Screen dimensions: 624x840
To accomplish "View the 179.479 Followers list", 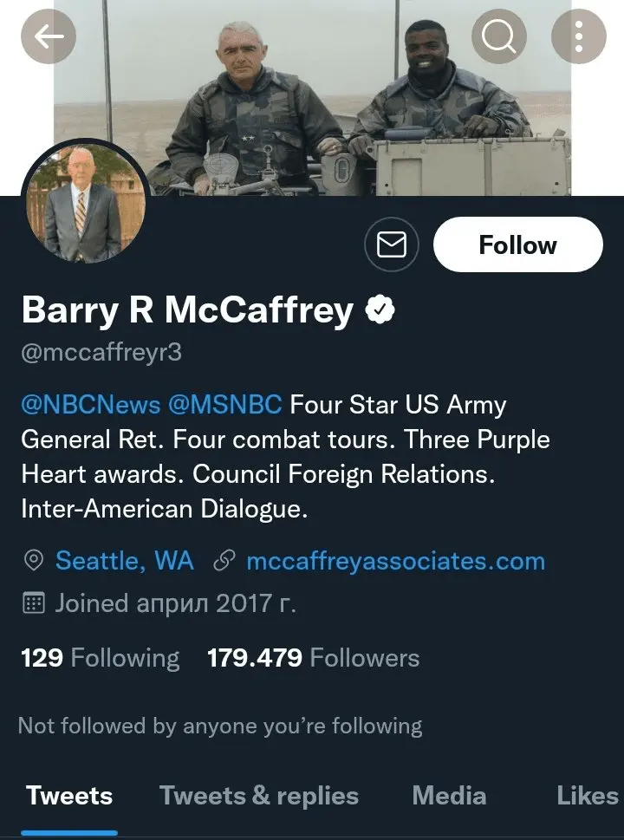I will click(313, 658).
